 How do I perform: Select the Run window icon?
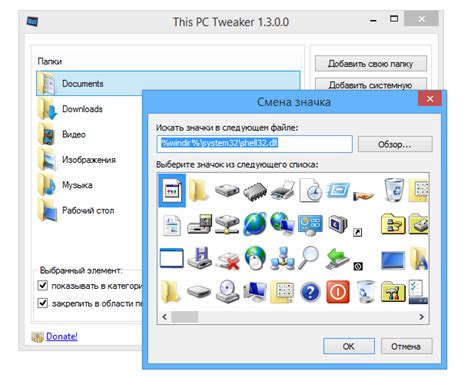[338, 191]
